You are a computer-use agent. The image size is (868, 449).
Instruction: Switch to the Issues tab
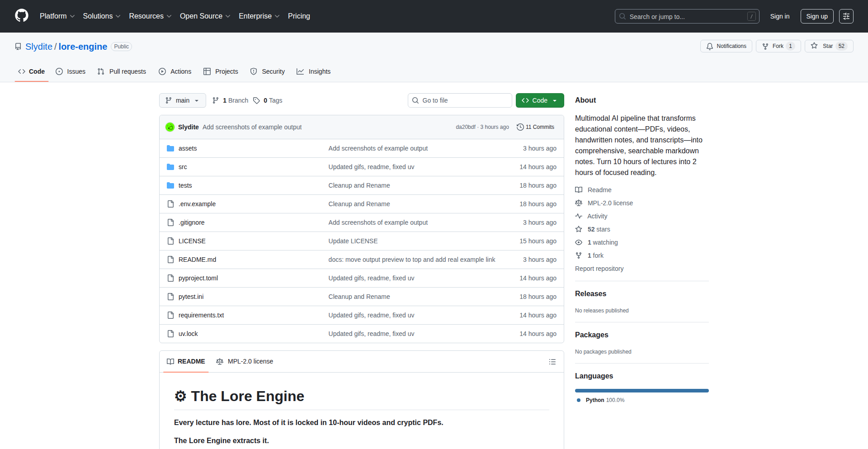[x=71, y=71]
